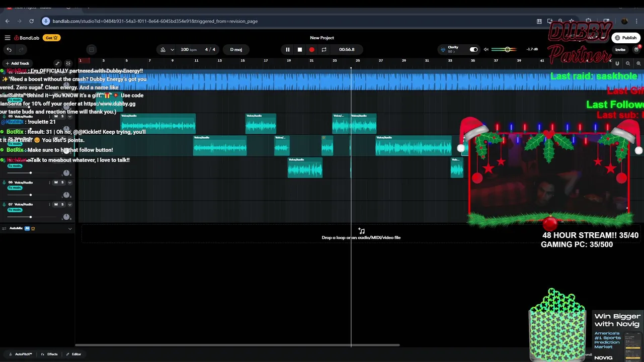Open the AutoPitch tab
The height and width of the screenshot is (362, 644).
(x=21, y=354)
